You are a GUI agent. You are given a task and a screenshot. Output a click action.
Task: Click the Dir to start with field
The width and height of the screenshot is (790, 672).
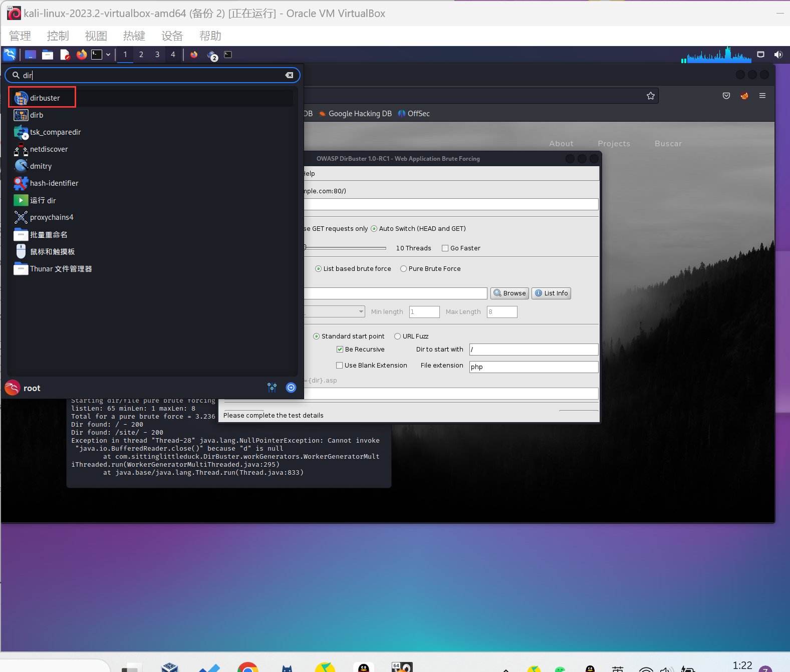(534, 350)
